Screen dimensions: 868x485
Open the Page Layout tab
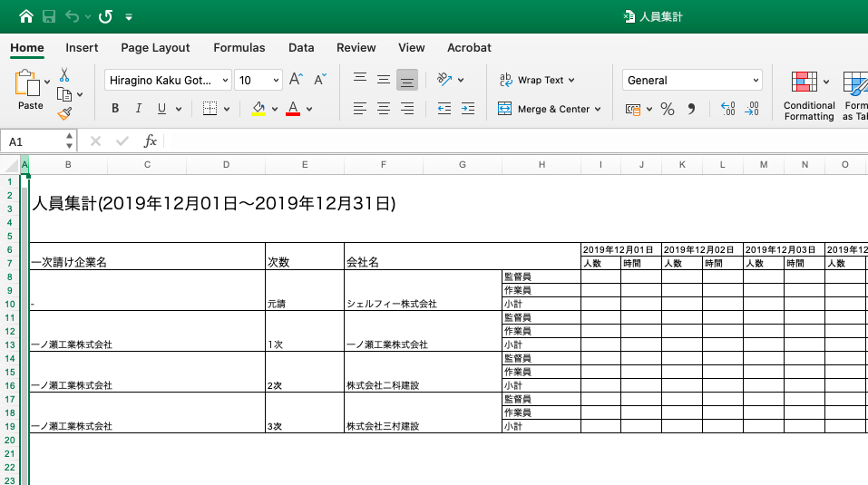[x=155, y=47]
